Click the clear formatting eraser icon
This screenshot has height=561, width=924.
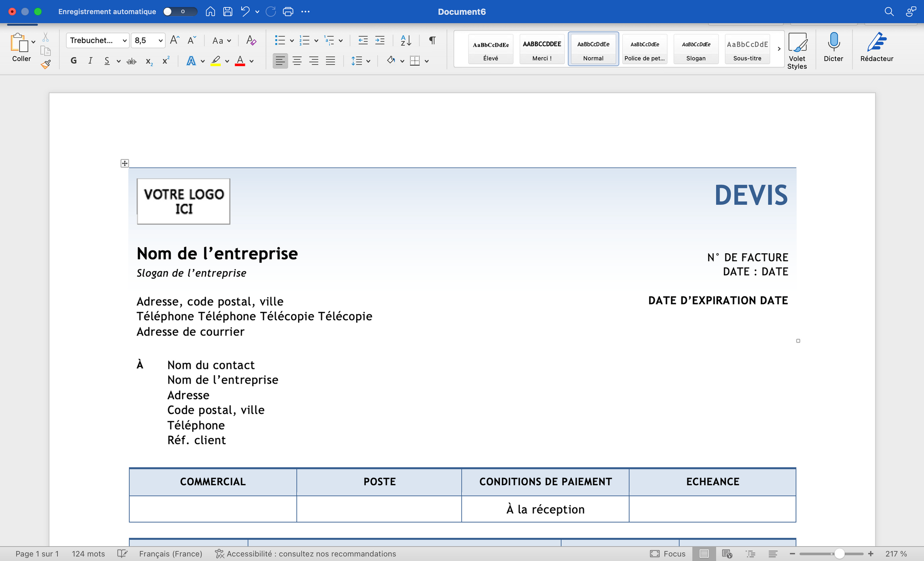coord(251,40)
